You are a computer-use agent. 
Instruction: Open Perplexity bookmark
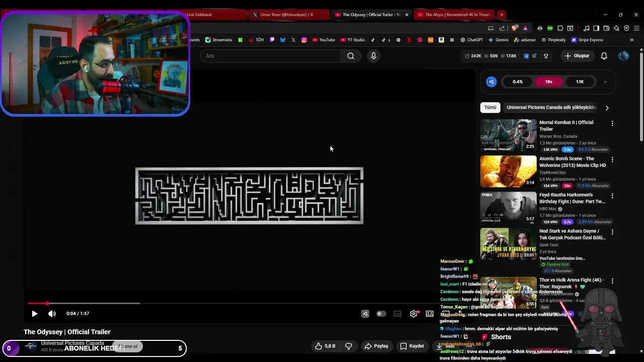coord(553,40)
